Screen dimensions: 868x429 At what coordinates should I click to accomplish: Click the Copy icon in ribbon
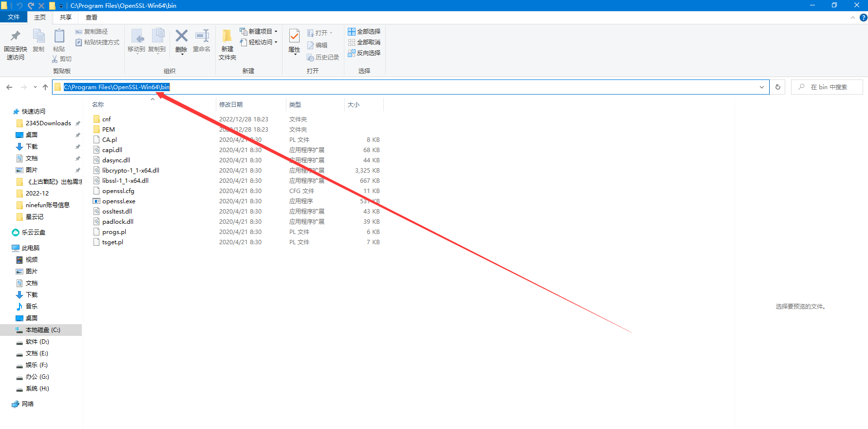click(38, 36)
